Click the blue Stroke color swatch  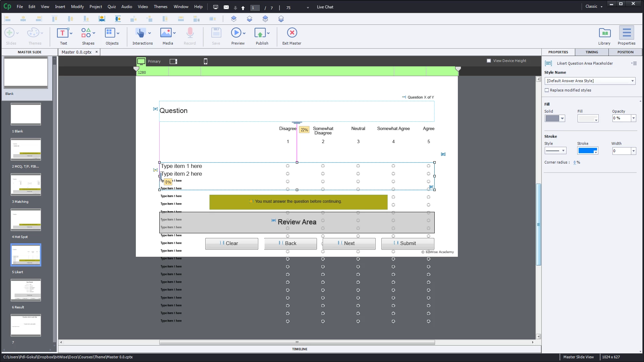(x=586, y=151)
